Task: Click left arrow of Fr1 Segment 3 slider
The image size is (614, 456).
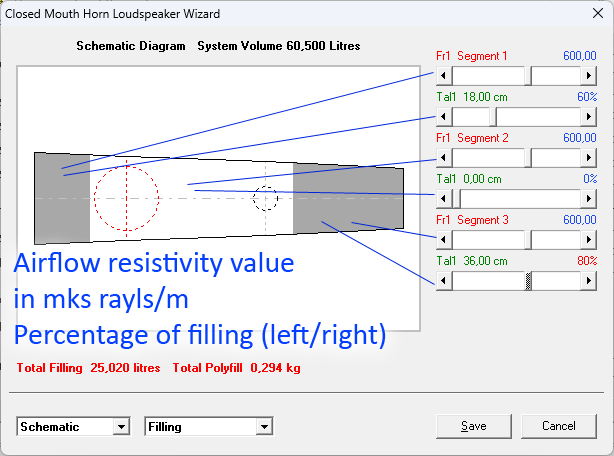Action: click(444, 240)
